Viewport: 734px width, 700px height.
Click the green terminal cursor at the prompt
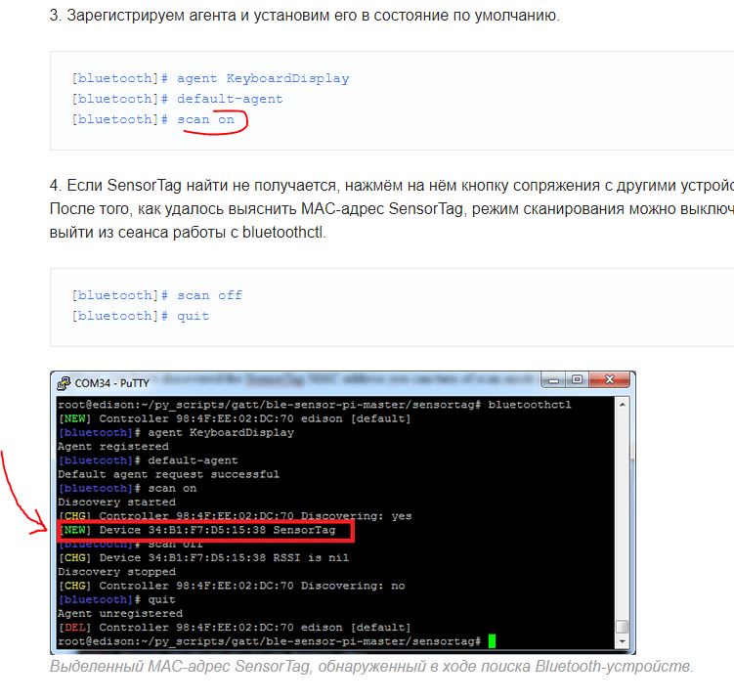tap(492, 641)
